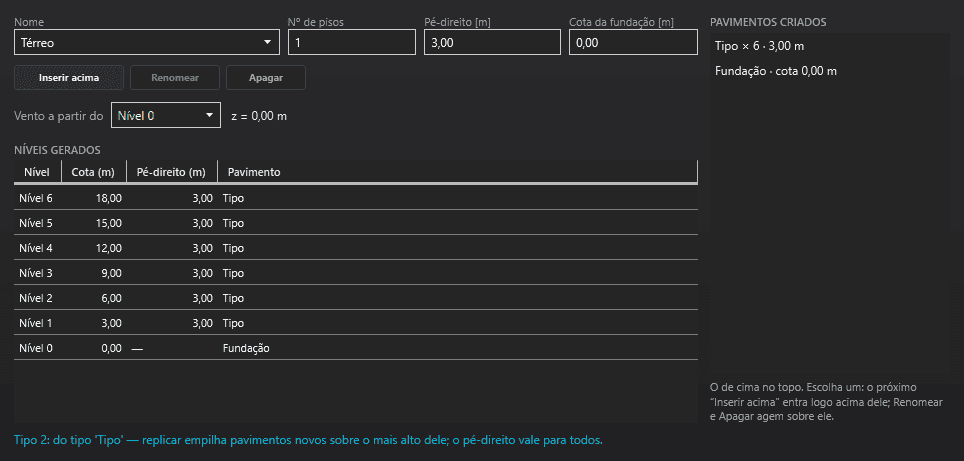Click the pé-direito 3,00 cell in Nível 1 row
Screen dimensions: 964x461
click(203, 323)
